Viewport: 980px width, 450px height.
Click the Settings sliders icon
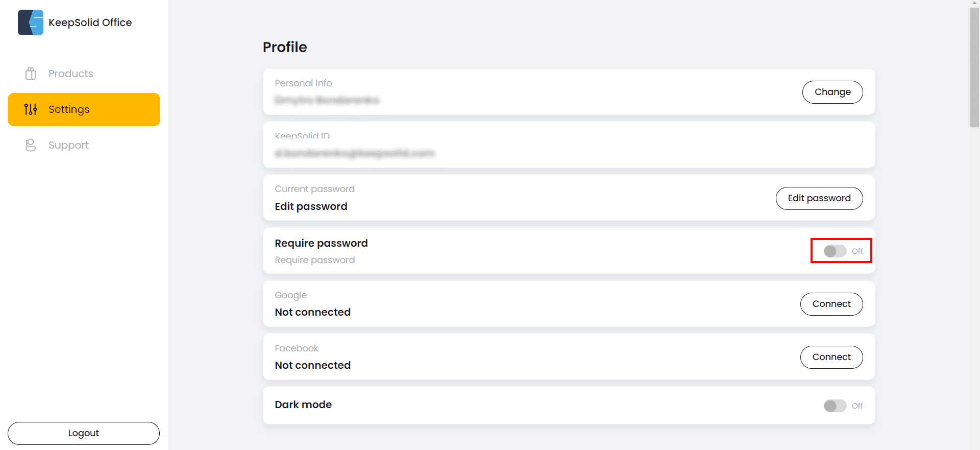point(31,109)
